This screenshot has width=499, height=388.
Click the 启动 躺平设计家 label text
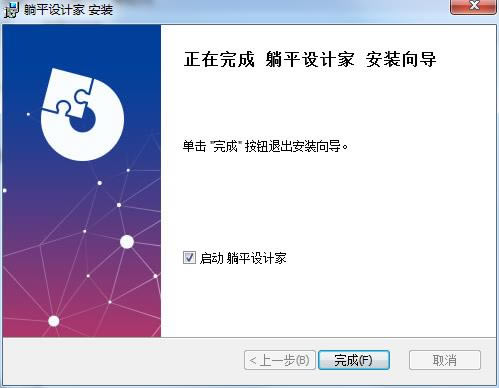pyautogui.click(x=243, y=258)
